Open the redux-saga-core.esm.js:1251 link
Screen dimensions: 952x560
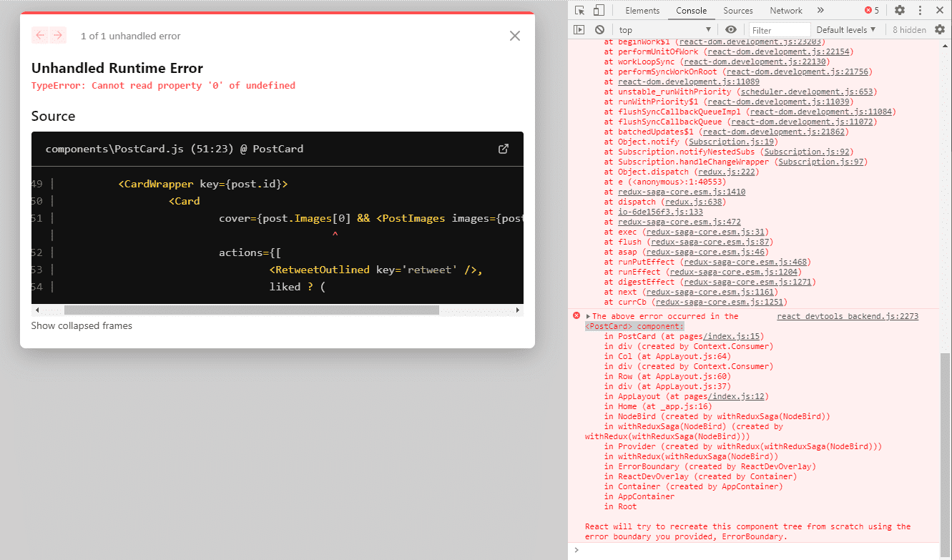click(720, 302)
